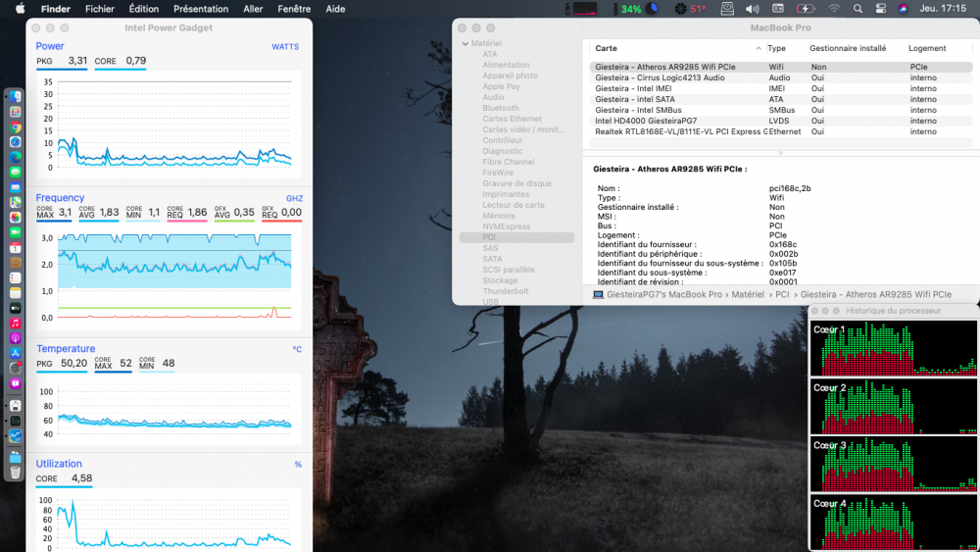Click the Logement column header

tap(927, 48)
